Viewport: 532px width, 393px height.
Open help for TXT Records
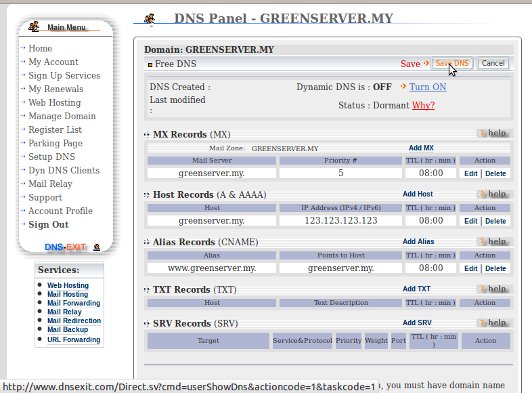click(494, 289)
